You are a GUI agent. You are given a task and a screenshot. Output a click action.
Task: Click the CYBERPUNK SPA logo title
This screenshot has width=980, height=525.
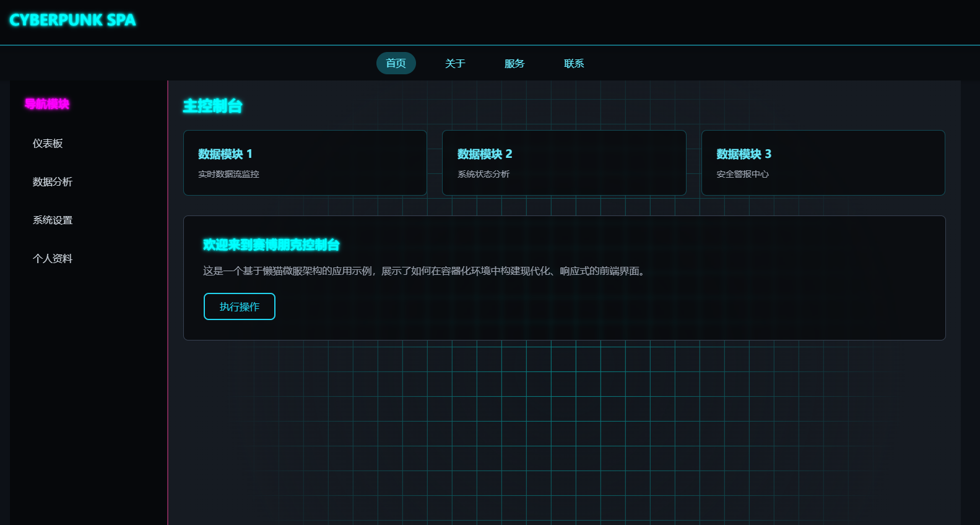click(x=72, y=20)
